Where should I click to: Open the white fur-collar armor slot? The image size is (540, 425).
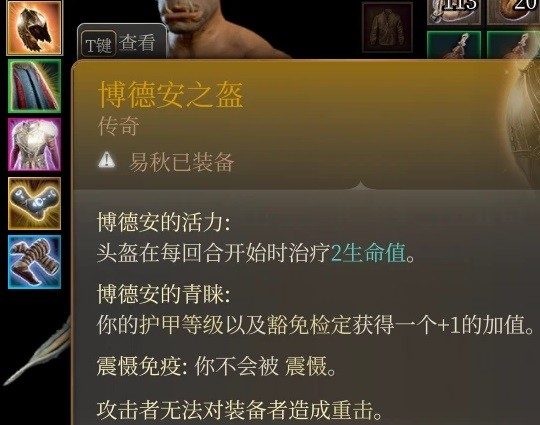pos(34,144)
